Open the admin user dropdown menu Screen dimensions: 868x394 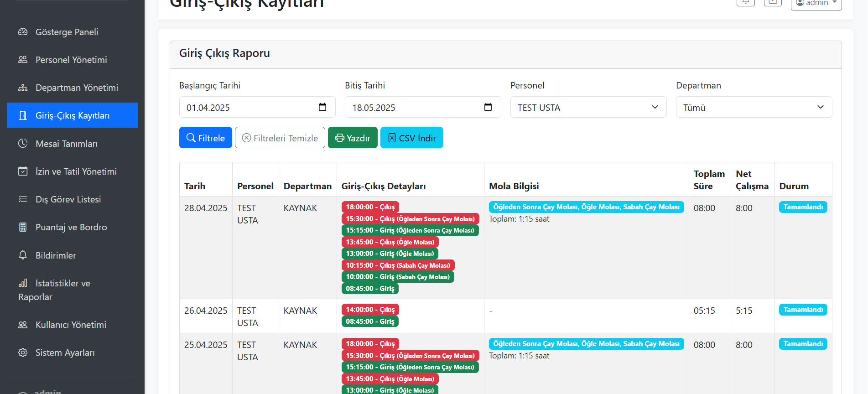[816, 3]
